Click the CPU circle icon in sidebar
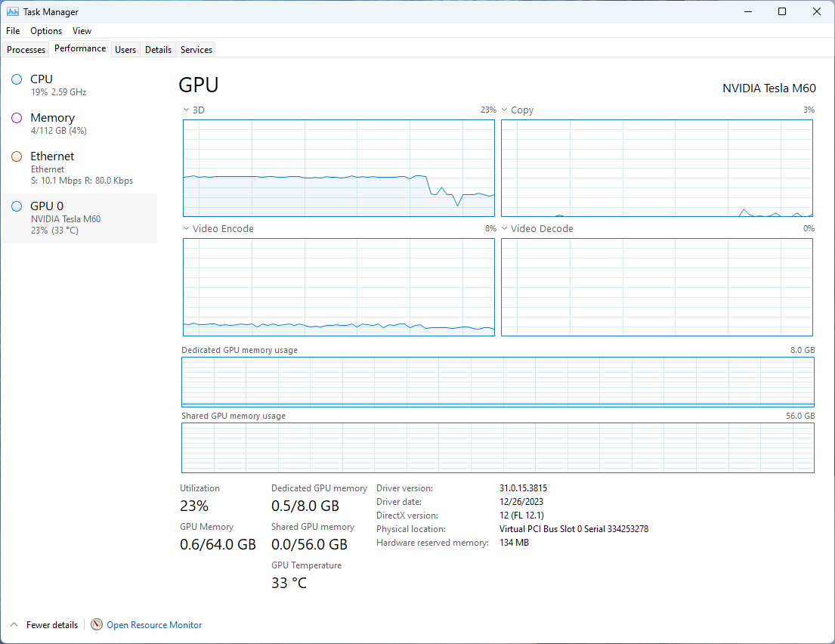The width and height of the screenshot is (835, 644). (17, 79)
